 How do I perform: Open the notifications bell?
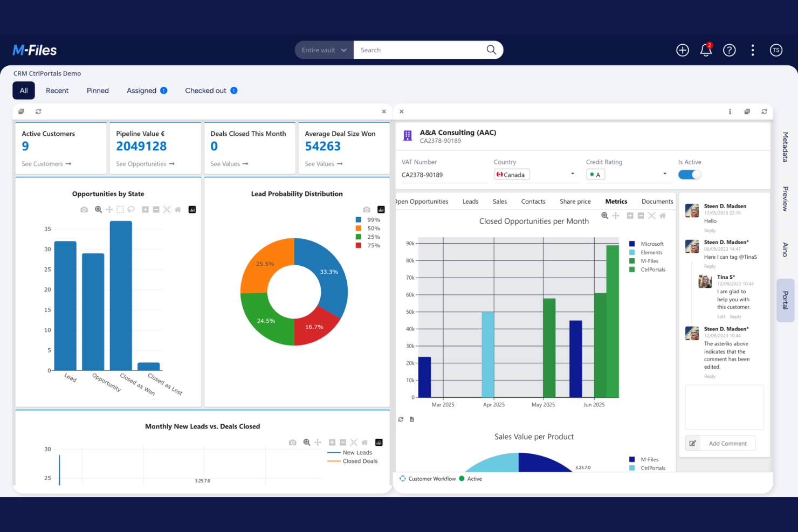tap(706, 50)
